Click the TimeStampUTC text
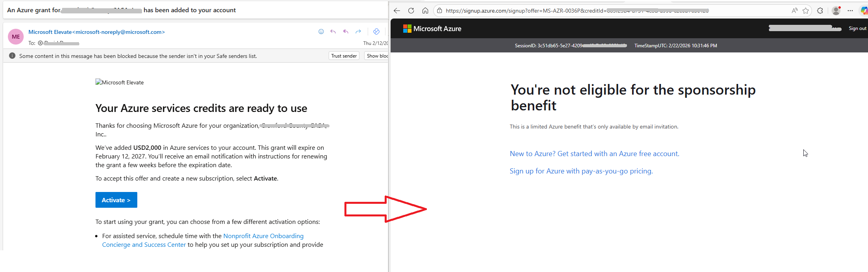 (x=675, y=46)
